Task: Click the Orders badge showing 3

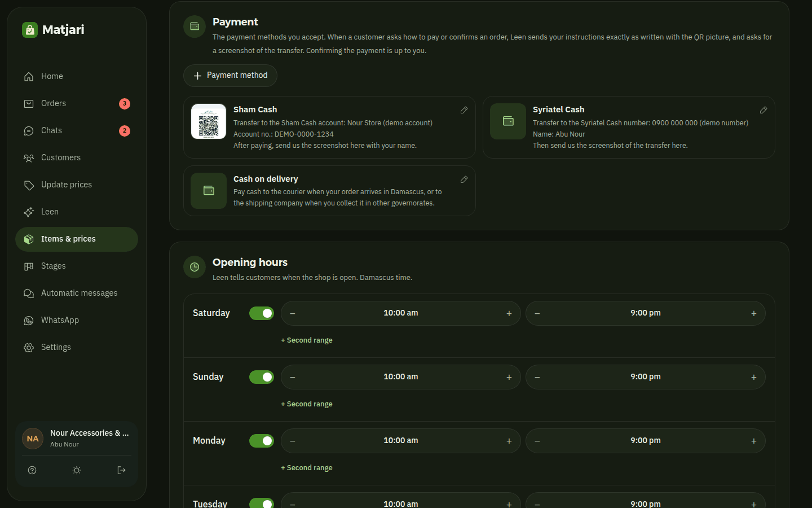Action: click(x=125, y=103)
